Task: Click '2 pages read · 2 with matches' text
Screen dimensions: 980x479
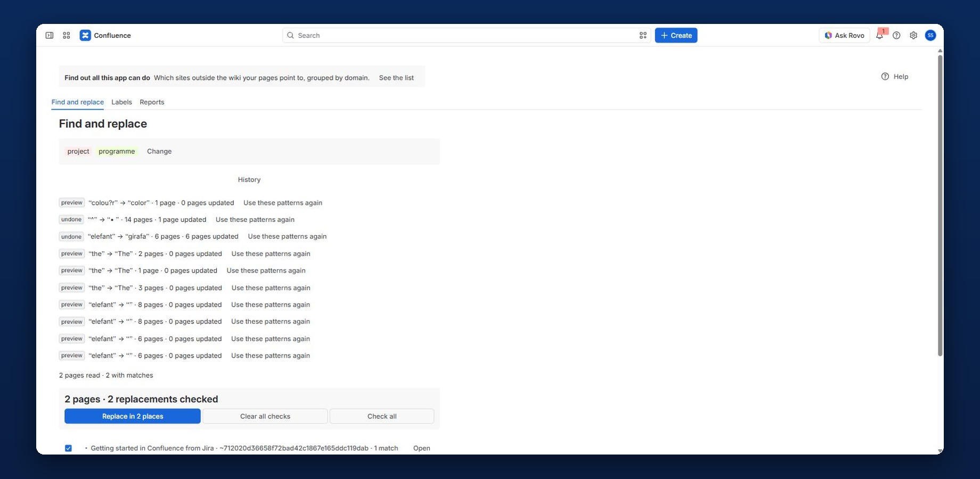Action: [106, 375]
